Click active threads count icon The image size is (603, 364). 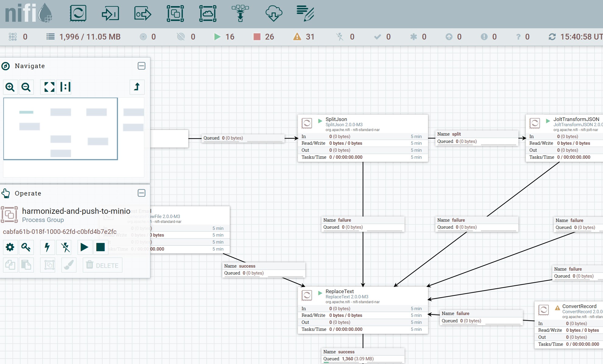point(12,37)
